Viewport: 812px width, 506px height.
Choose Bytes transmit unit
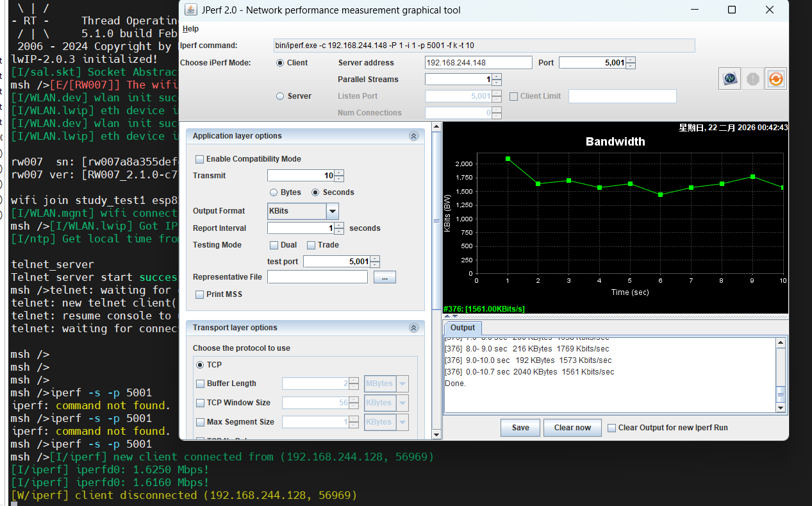pyautogui.click(x=274, y=192)
